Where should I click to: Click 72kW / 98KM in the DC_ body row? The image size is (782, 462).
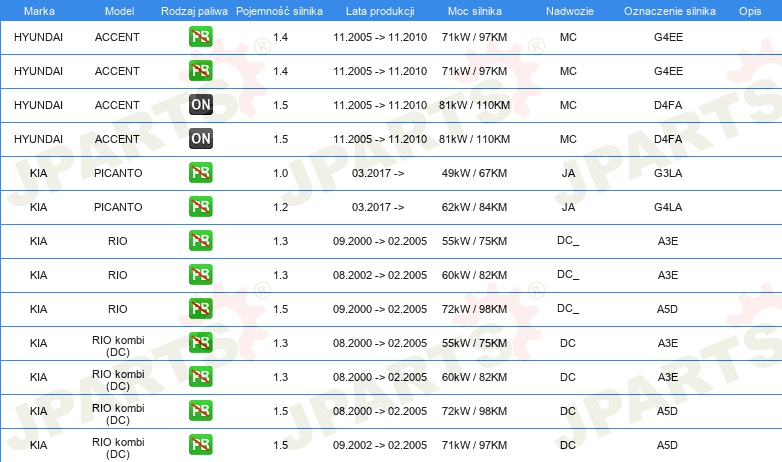tap(474, 309)
